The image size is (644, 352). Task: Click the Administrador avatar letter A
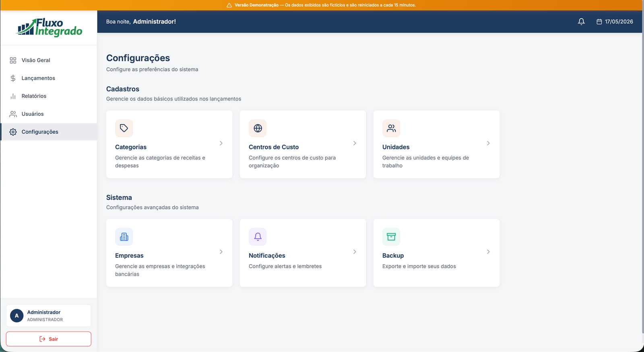[17, 316]
